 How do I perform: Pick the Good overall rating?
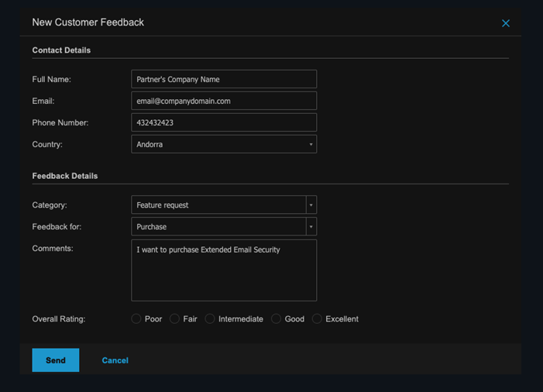pyautogui.click(x=276, y=319)
